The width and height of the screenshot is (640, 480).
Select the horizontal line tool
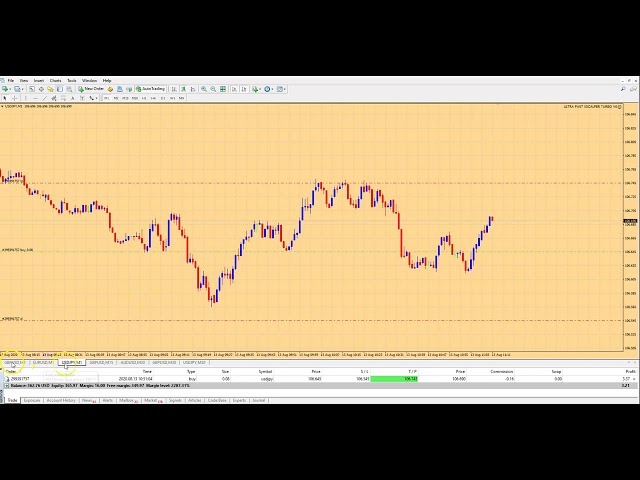coord(35,98)
